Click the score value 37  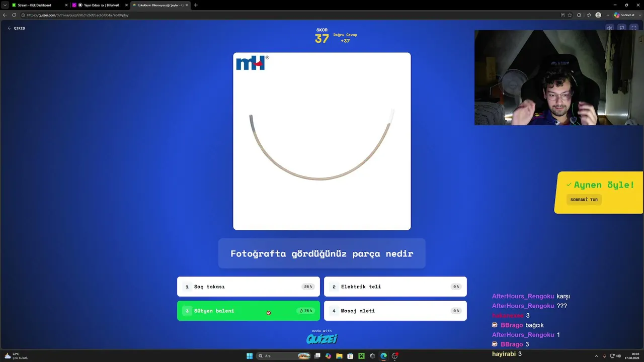322,39
